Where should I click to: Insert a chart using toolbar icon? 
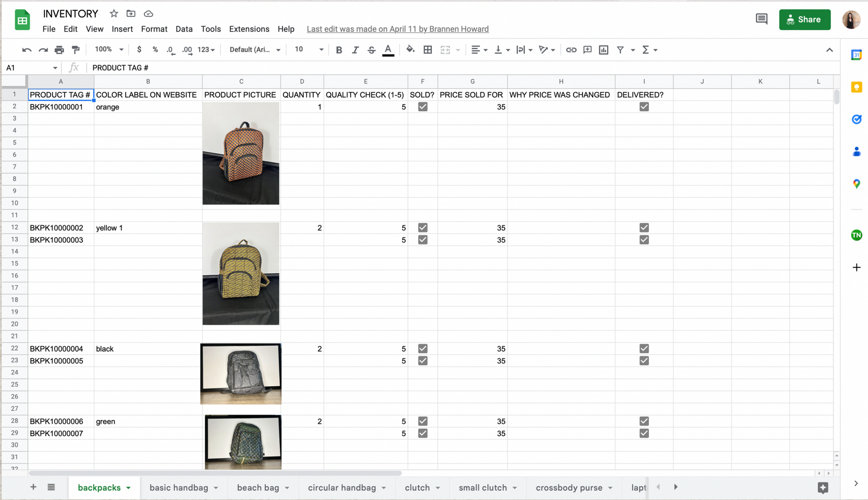[603, 50]
